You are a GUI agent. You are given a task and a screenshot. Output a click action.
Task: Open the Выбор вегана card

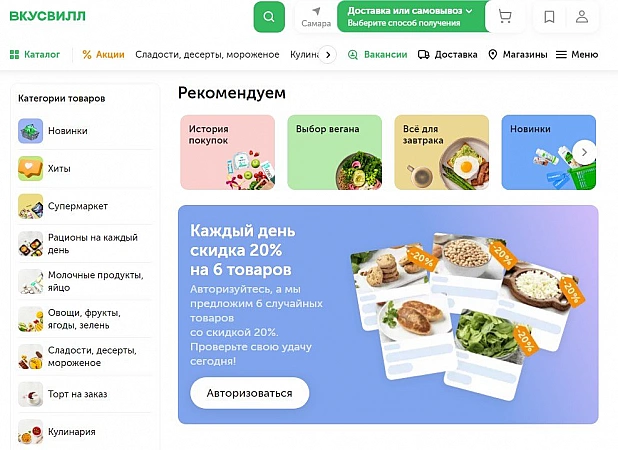[335, 152]
